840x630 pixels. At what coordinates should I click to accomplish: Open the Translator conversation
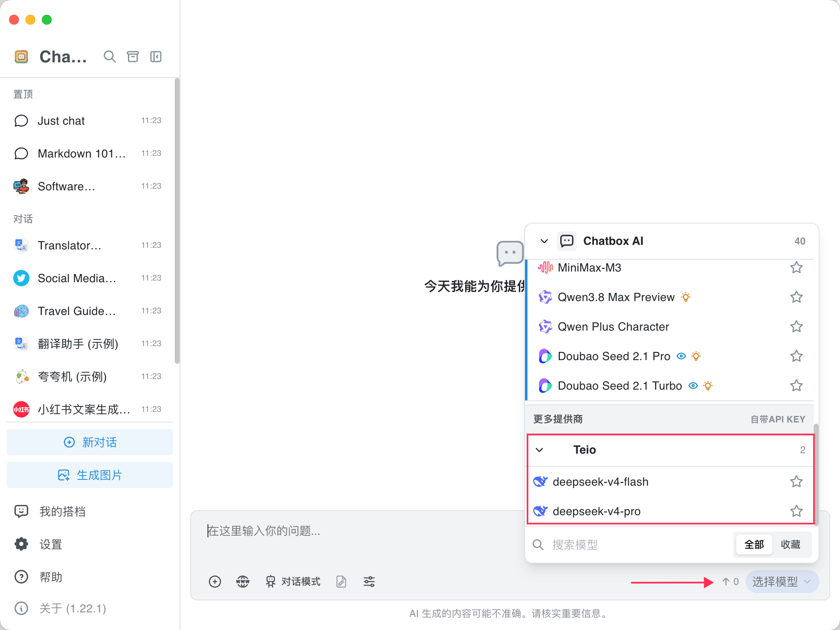coord(88,245)
